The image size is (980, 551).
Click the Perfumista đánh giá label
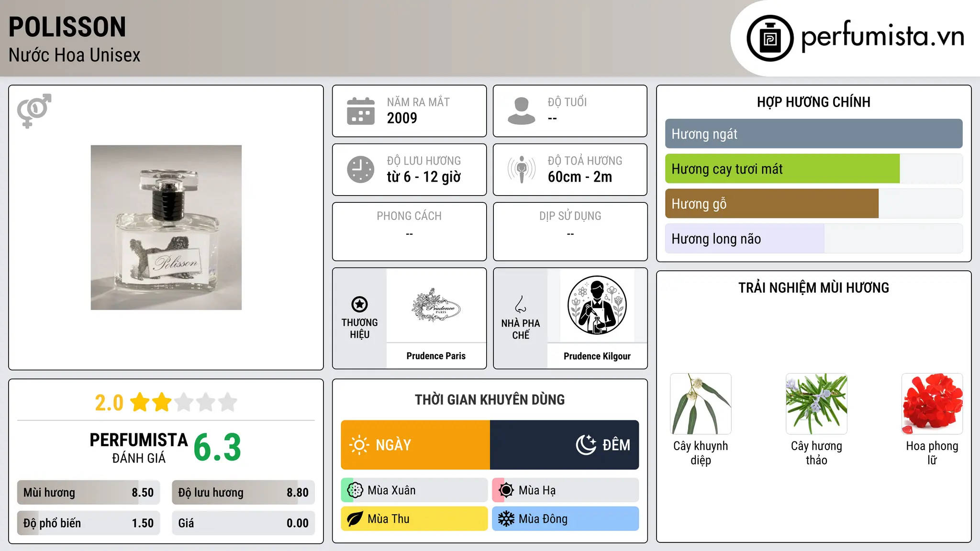(x=139, y=448)
